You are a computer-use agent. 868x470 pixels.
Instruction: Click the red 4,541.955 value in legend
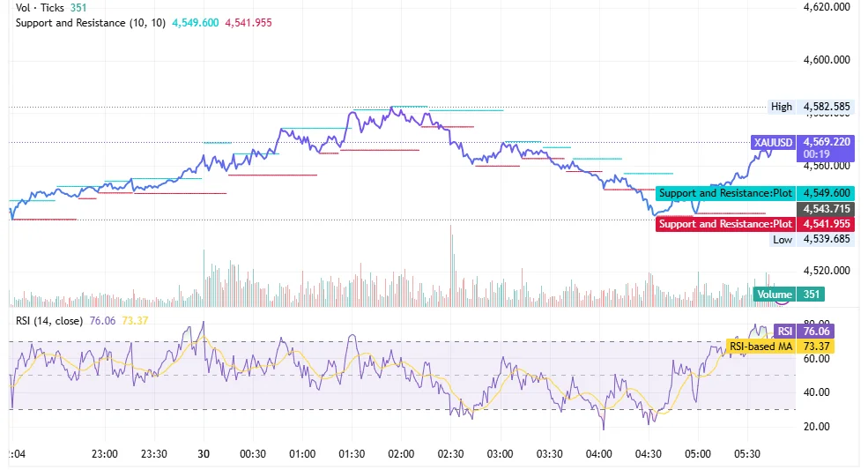pos(249,22)
